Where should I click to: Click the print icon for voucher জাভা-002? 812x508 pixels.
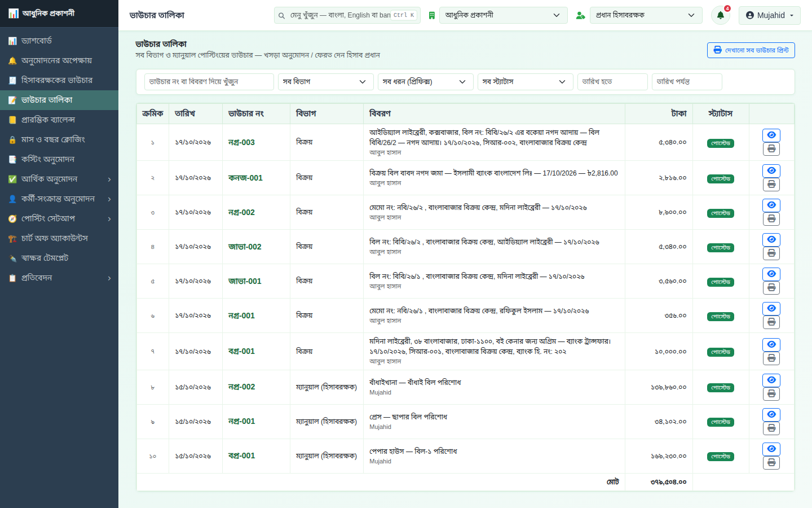pos(771,253)
